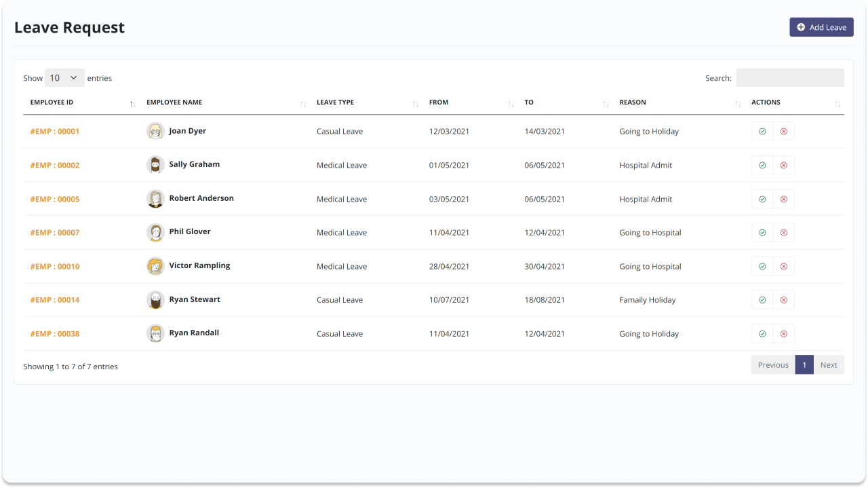Click the Add Leave button
Viewport: 868px width, 488px height.
tap(821, 27)
